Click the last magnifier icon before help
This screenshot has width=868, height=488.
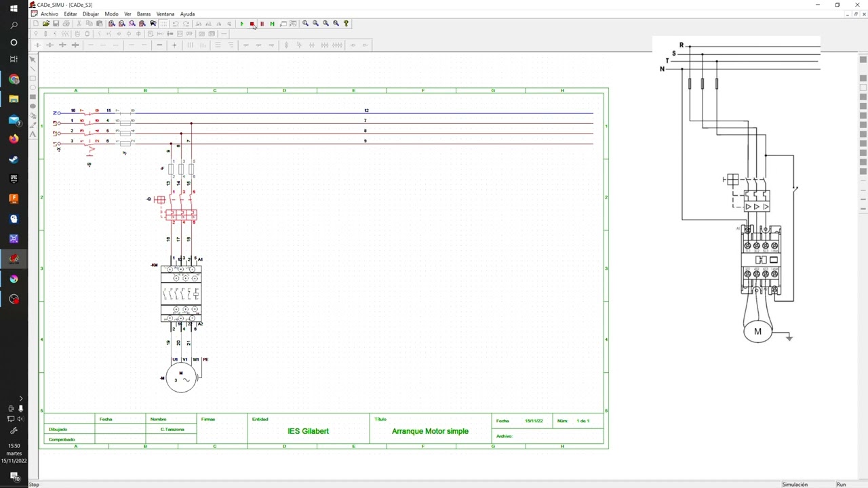(x=336, y=24)
